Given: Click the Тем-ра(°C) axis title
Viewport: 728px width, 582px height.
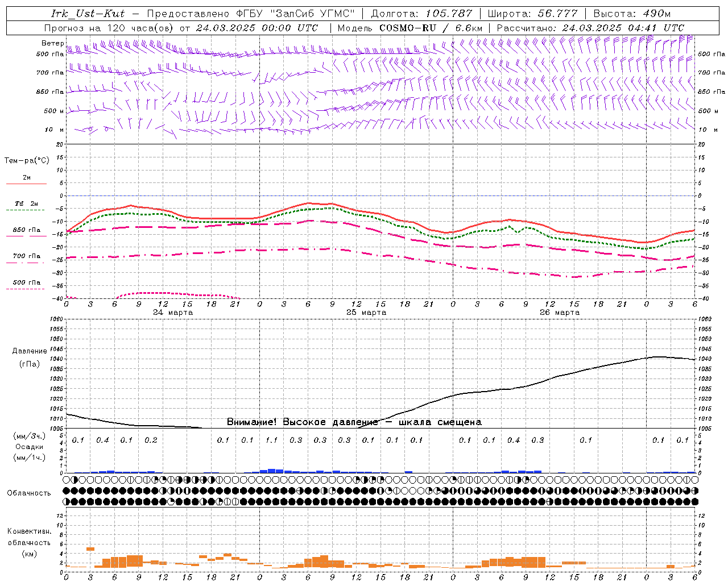Looking at the screenshot, I should coord(27,161).
